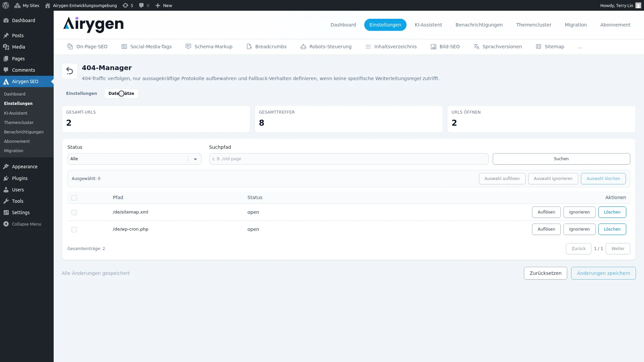Click the Sprachversionen translate icon
Viewport: 644px width, 362px height.
tap(476, 47)
